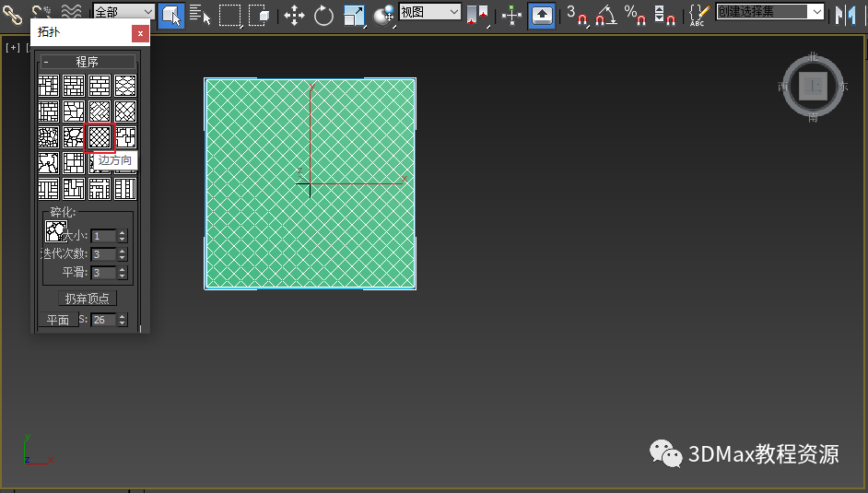Click the Use Pivot Point Center icon
The height and width of the screenshot is (493, 868).
[477, 16]
